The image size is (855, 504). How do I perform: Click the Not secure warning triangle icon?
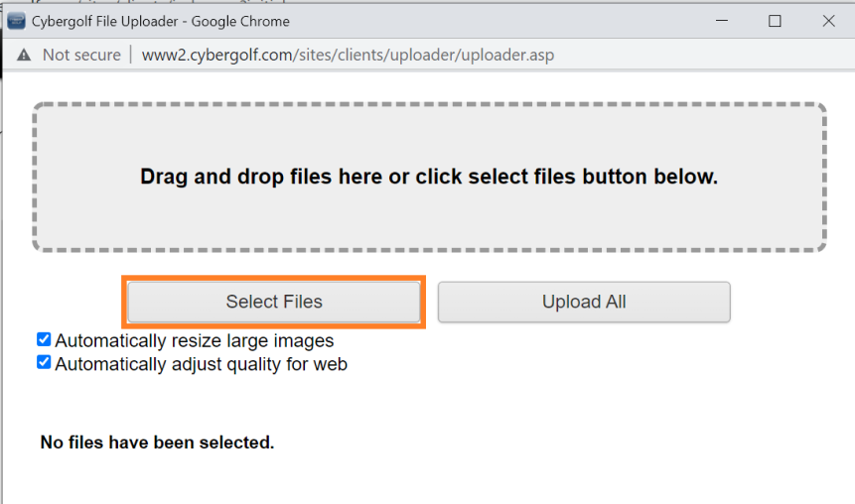pyautogui.click(x=24, y=55)
